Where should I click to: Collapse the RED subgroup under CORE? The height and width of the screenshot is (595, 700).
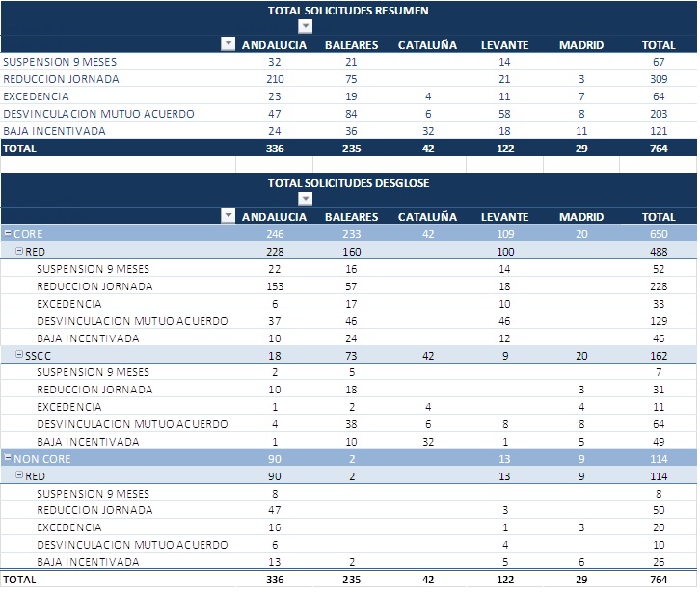click(19, 251)
